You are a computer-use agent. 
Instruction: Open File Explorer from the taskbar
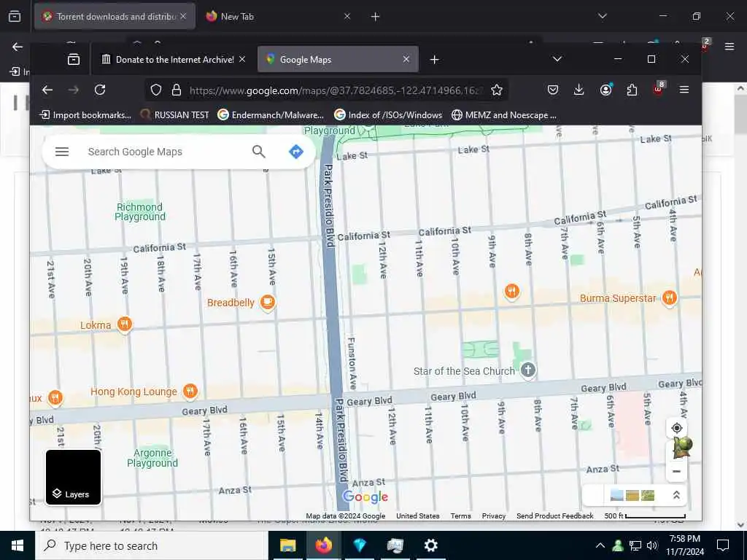(287, 545)
